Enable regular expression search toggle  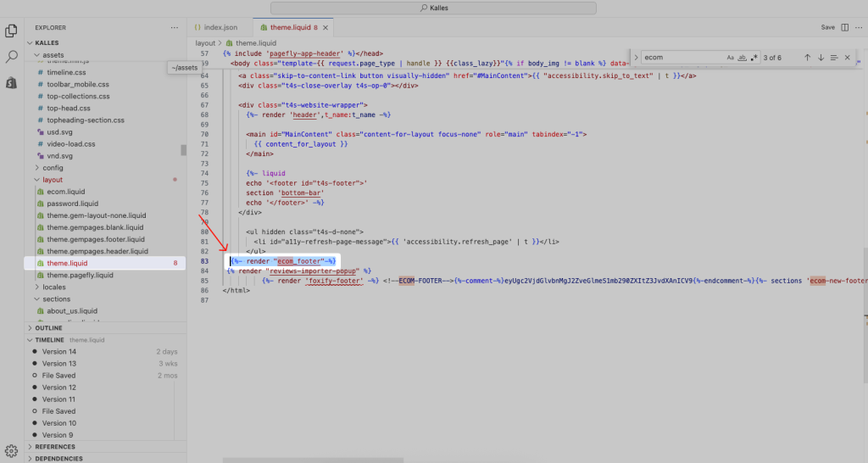[754, 58]
